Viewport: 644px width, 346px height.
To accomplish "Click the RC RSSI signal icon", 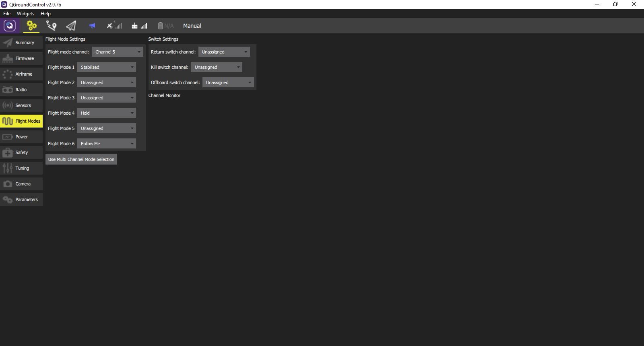I will coord(139,26).
